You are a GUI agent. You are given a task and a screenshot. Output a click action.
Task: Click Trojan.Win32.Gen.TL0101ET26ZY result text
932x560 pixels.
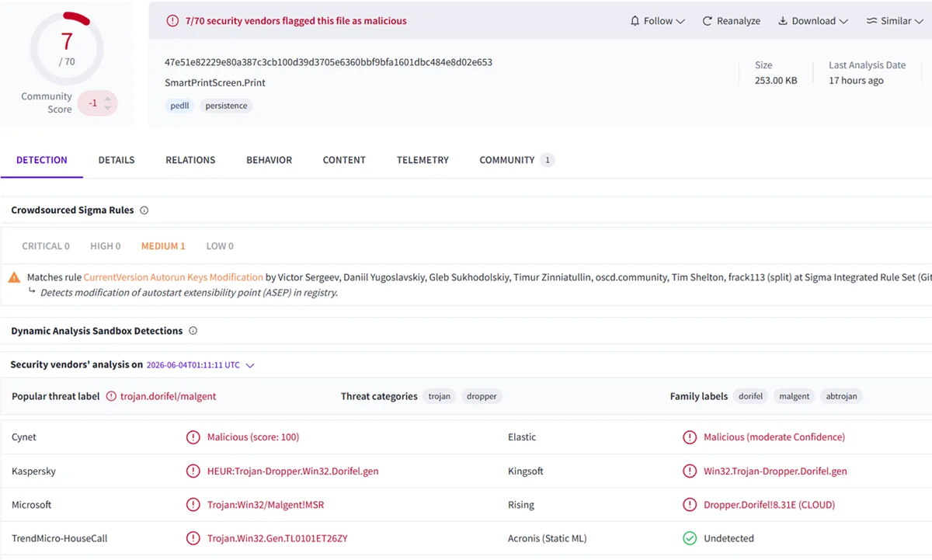(277, 538)
